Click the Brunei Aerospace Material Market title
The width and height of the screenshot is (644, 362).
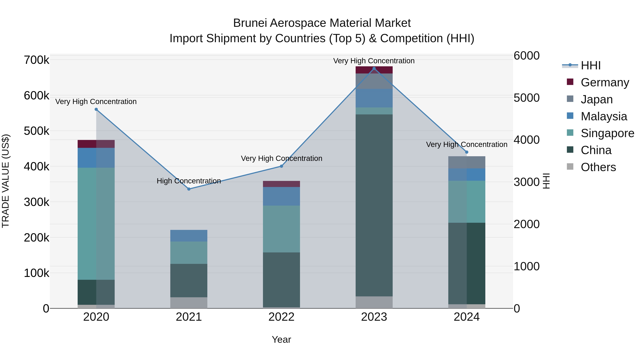tap(322, 23)
